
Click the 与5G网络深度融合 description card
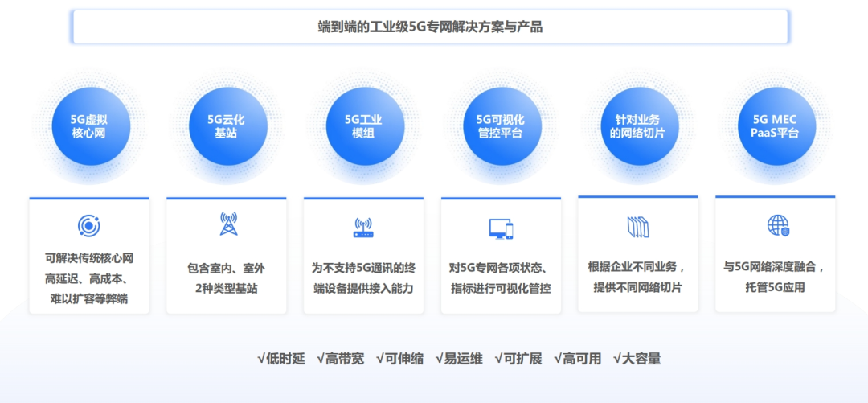[775, 256]
